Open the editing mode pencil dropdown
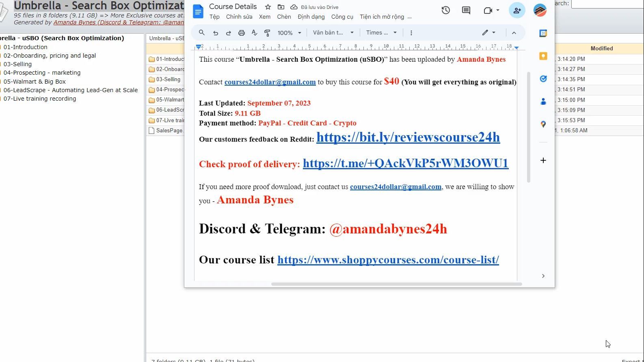Image resolution: width=644 pixels, height=362 pixels. (x=489, y=33)
